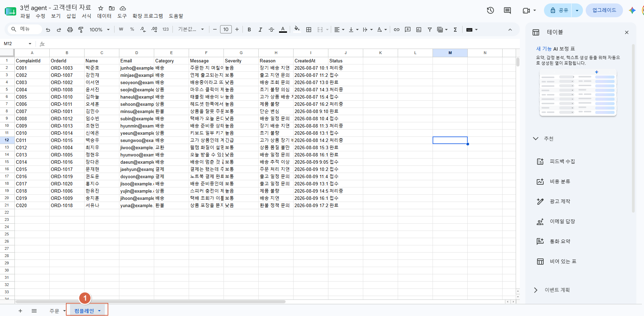Click the Insert comment icon
Image resolution: width=644 pixels, height=316 pixels.
point(408,30)
